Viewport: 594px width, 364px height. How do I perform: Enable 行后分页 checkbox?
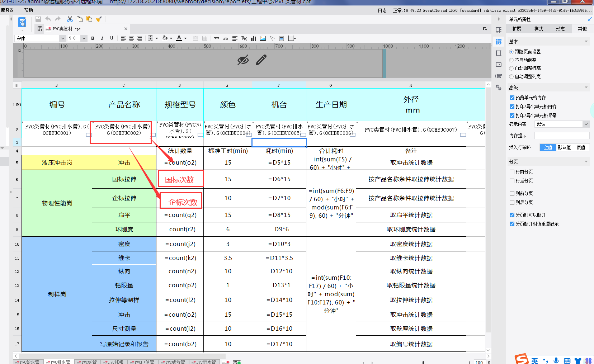[x=512, y=181]
